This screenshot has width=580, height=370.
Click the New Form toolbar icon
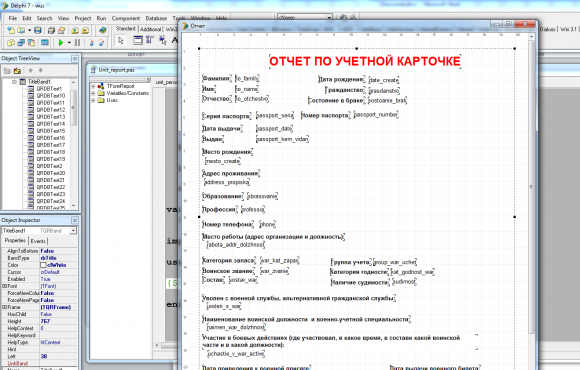coord(44,43)
